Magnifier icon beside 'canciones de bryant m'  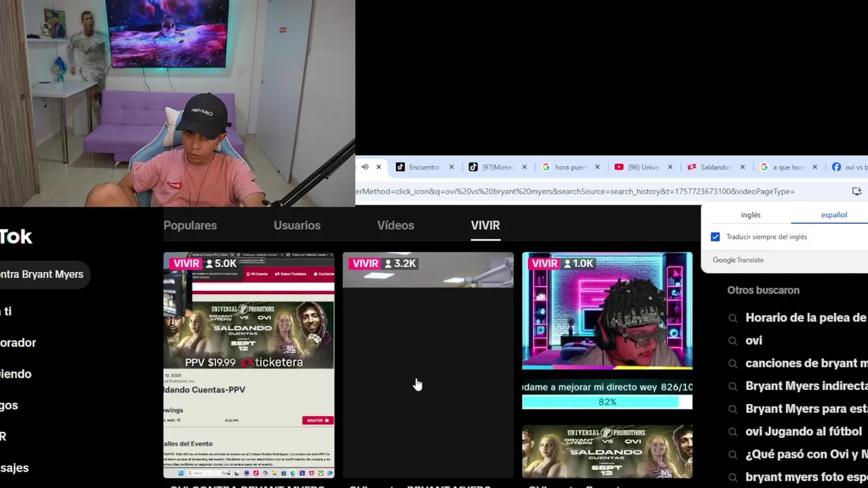[732, 363]
